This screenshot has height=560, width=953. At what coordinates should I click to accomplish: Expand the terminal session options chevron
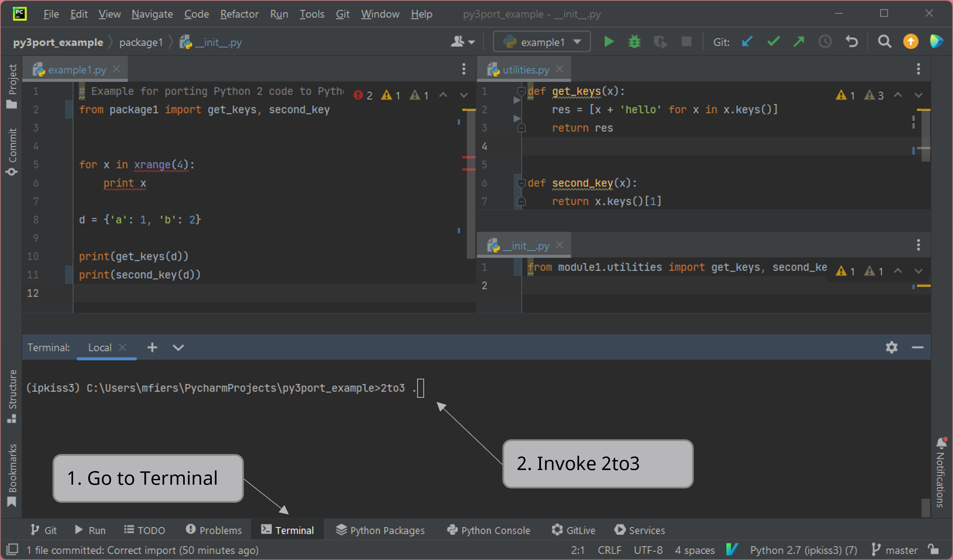click(x=178, y=347)
